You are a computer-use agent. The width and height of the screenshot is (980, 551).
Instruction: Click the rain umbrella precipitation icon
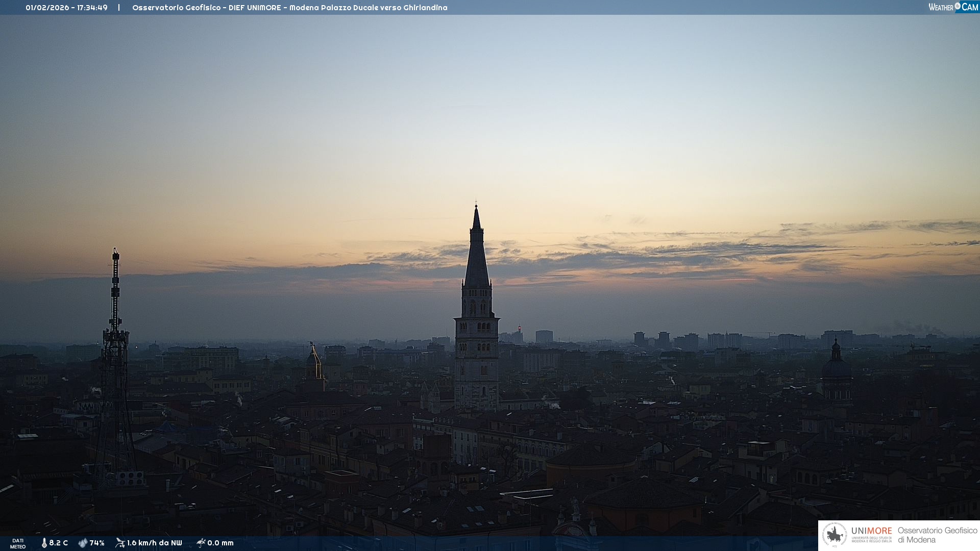coord(201,543)
